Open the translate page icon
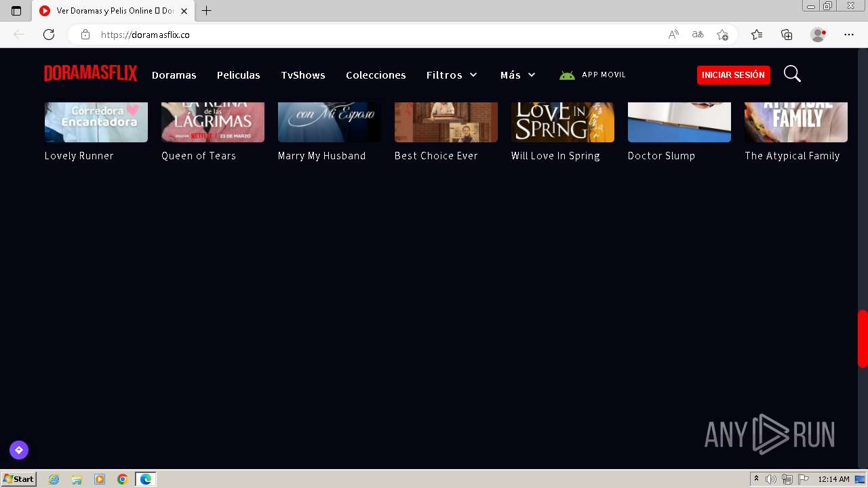This screenshot has width=868, height=488. (x=698, y=35)
